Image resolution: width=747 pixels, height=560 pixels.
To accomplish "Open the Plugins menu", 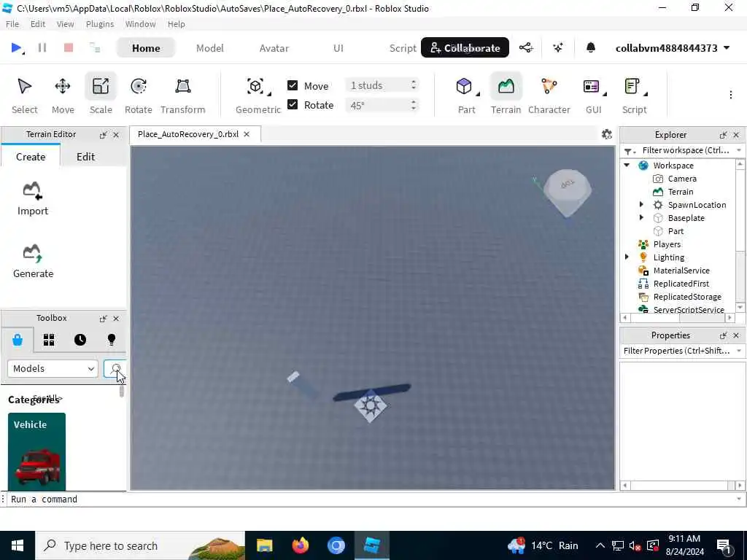I will (x=99, y=24).
